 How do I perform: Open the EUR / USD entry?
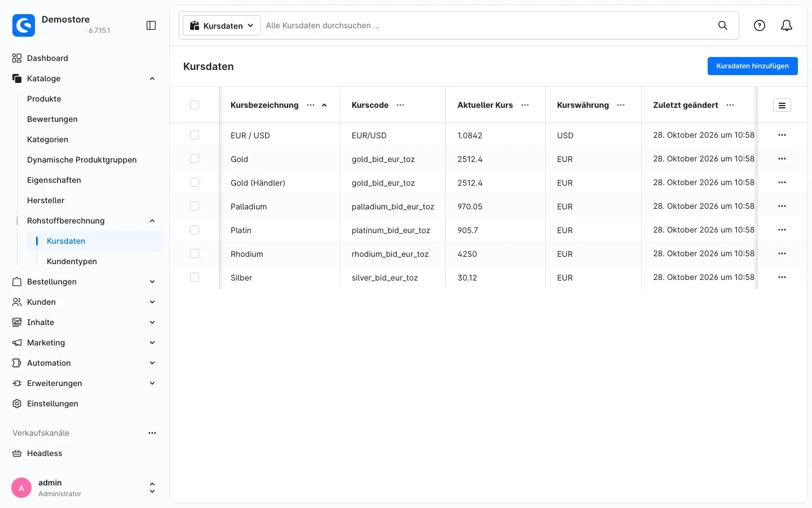point(250,135)
